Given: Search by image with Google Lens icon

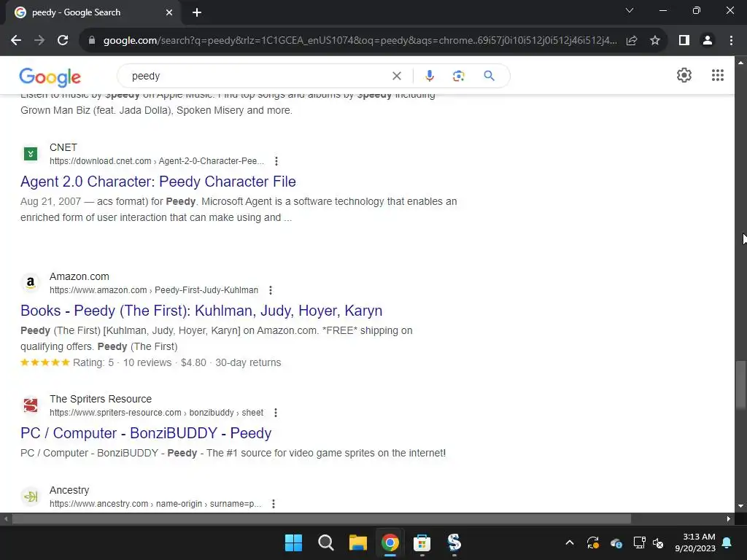Looking at the screenshot, I should (x=458, y=76).
